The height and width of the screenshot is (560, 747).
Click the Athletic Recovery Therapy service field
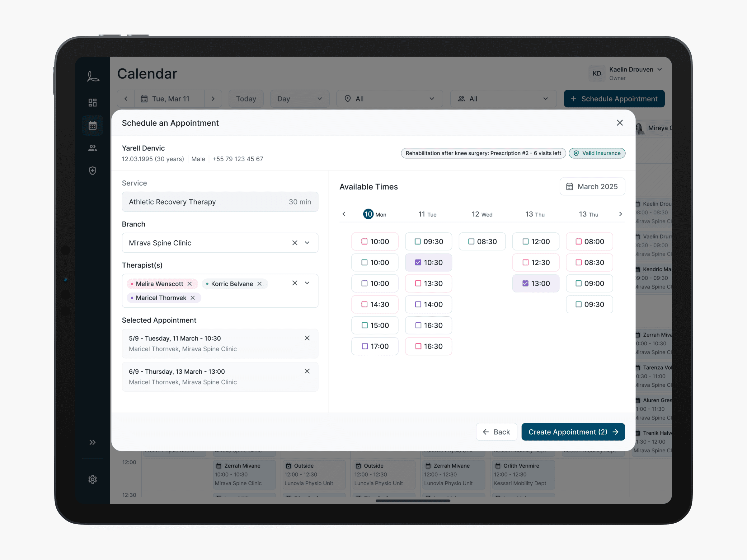coord(220,202)
